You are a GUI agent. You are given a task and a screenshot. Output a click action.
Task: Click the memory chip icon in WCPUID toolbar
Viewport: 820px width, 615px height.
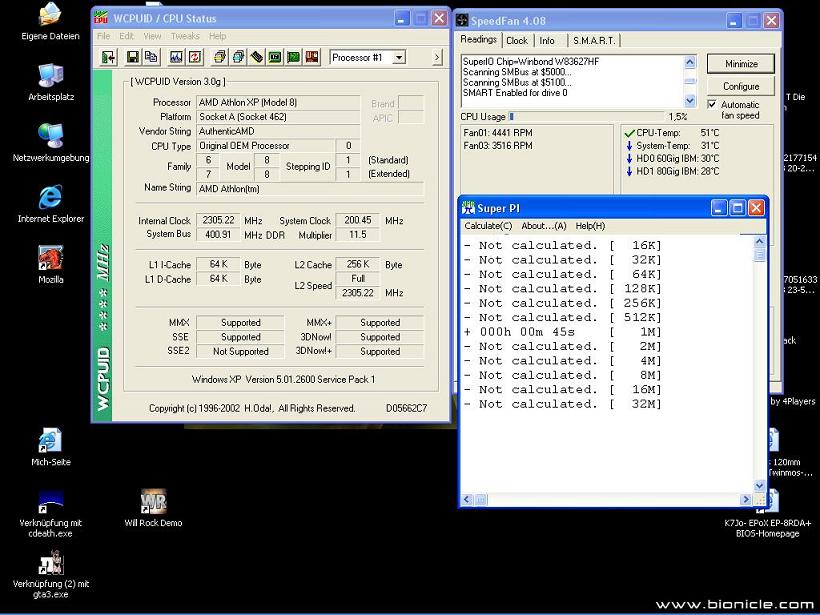tap(257, 58)
